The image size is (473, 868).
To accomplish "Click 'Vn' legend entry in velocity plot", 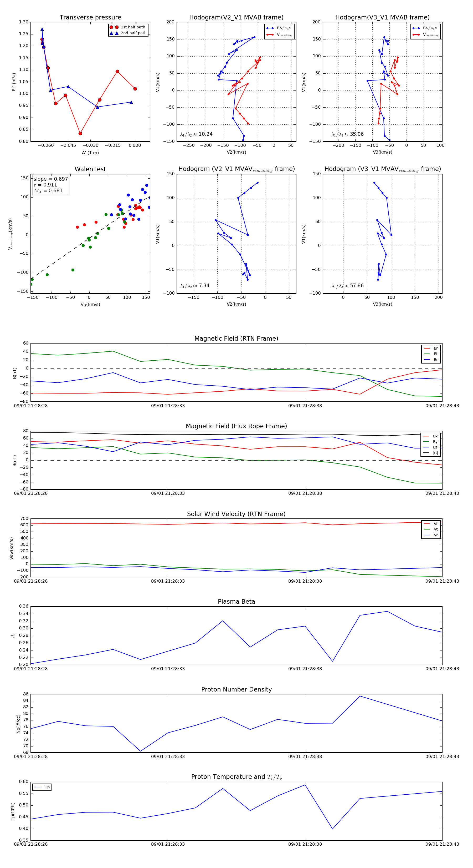I will point(431,535).
